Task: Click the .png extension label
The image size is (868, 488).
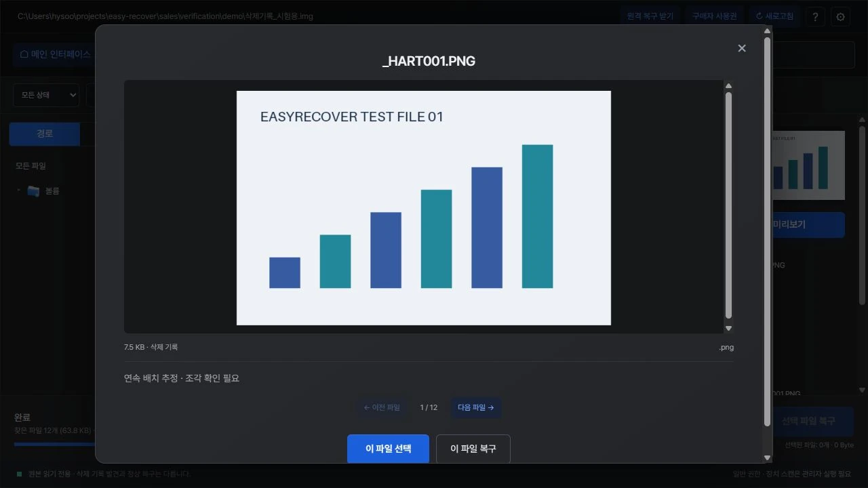Action: point(726,348)
